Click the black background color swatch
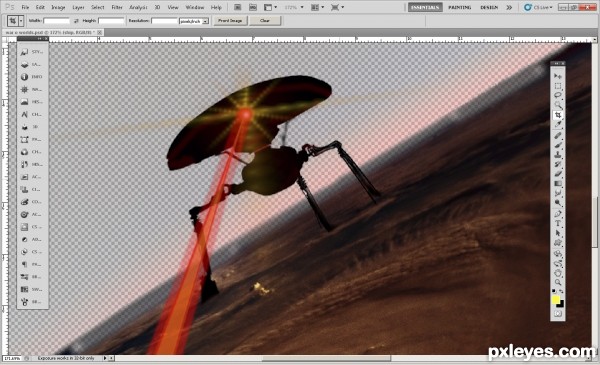 [x=561, y=304]
